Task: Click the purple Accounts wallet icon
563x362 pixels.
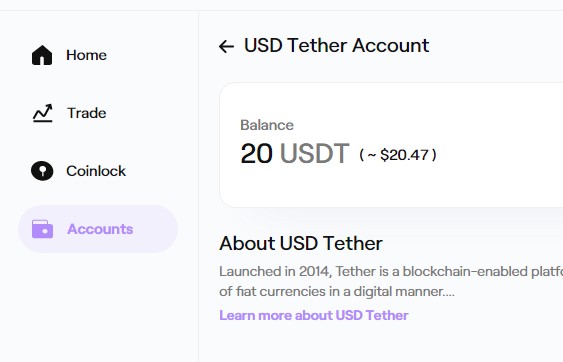Action: point(42,229)
